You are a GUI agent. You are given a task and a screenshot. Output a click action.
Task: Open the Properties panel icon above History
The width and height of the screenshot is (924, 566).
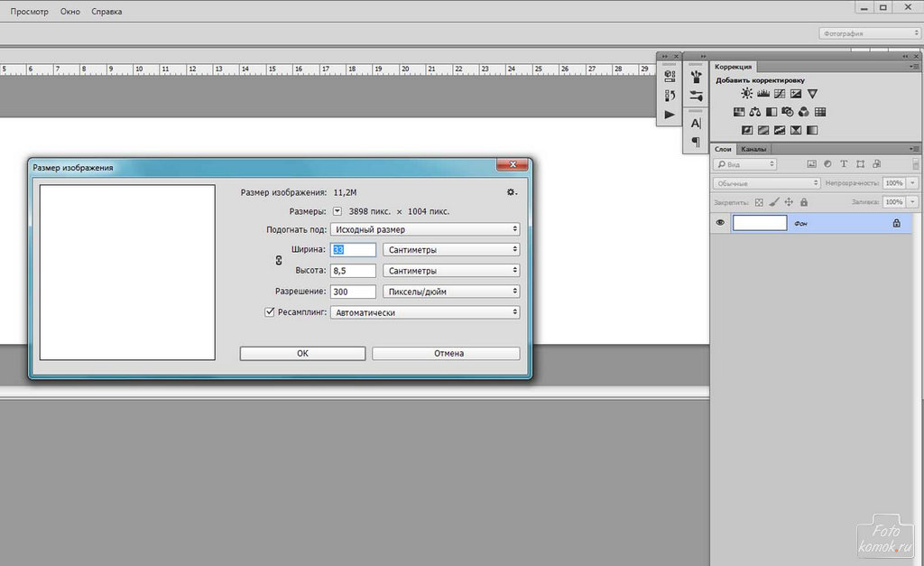pyautogui.click(x=670, y=76)
